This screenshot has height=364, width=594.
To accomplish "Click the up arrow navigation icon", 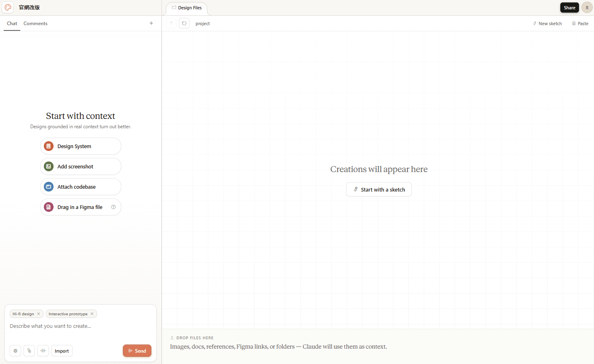I will [171, 24].
